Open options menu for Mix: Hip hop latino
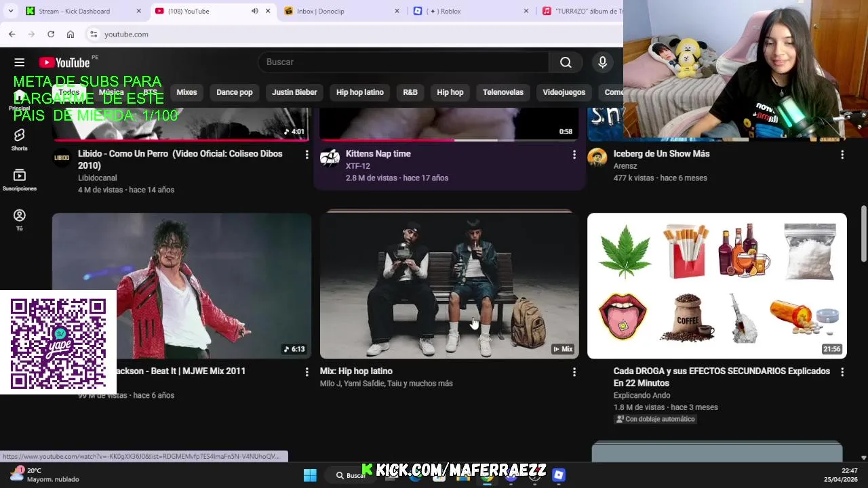Image resolution: width=868 pixels, height=488 pixels. [574, 372]
